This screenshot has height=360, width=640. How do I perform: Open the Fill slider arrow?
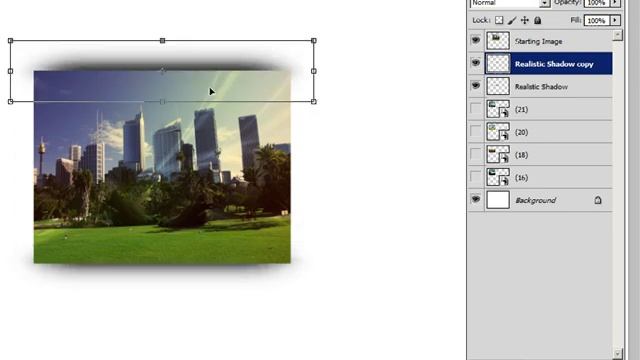(x=615, y=20)
